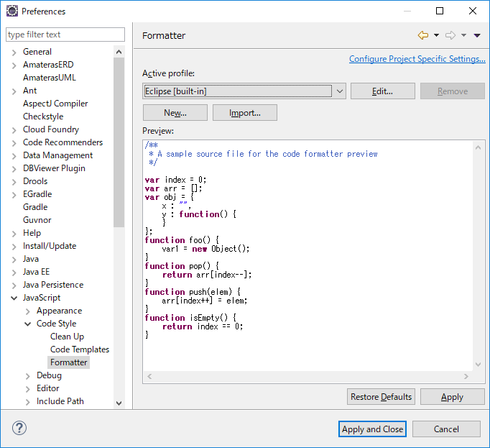Expand the DBViewer Plugin node
Viewport: 490px width, 448px height.
[x=14, y=169]
